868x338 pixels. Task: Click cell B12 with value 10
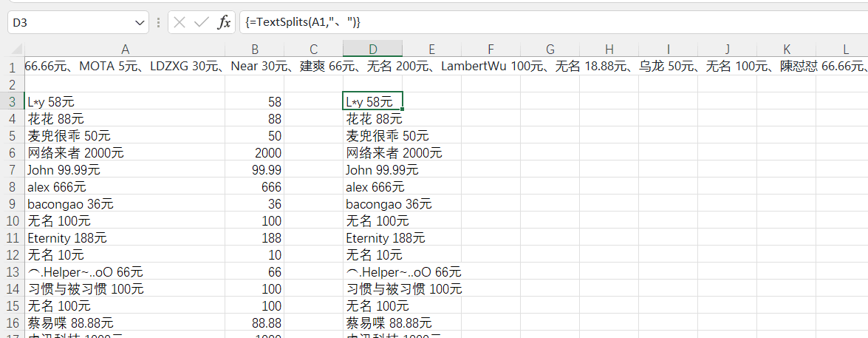click(x=255, y=255)
